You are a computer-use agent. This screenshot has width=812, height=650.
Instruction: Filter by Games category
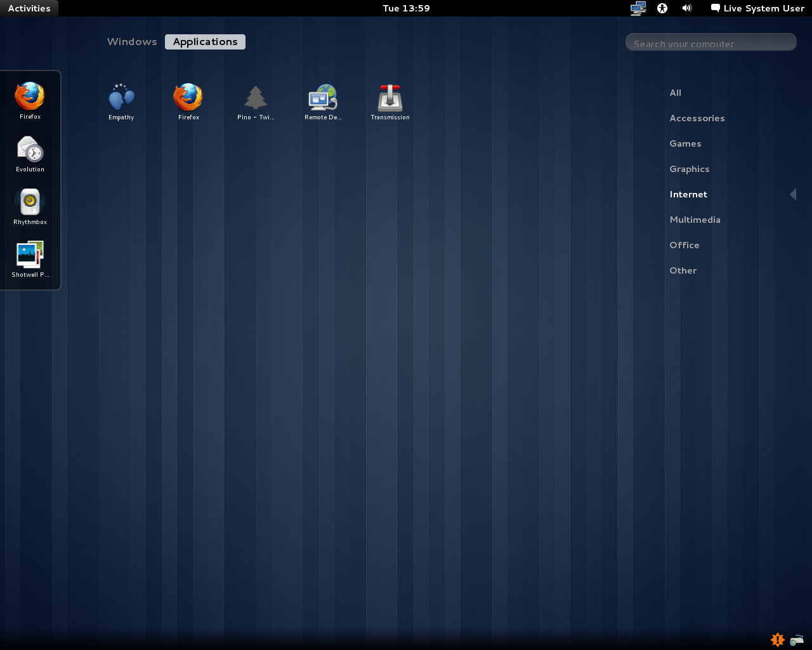[686, 143]
